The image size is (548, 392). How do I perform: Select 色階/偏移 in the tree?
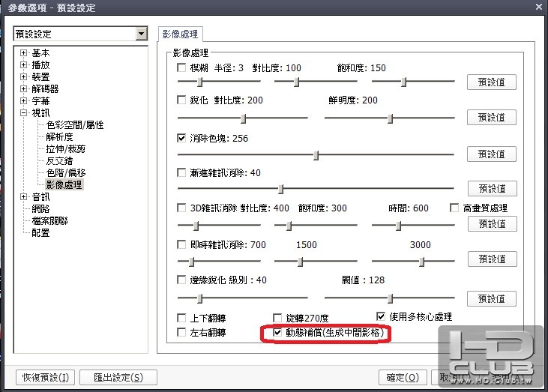tap(66, 173)
